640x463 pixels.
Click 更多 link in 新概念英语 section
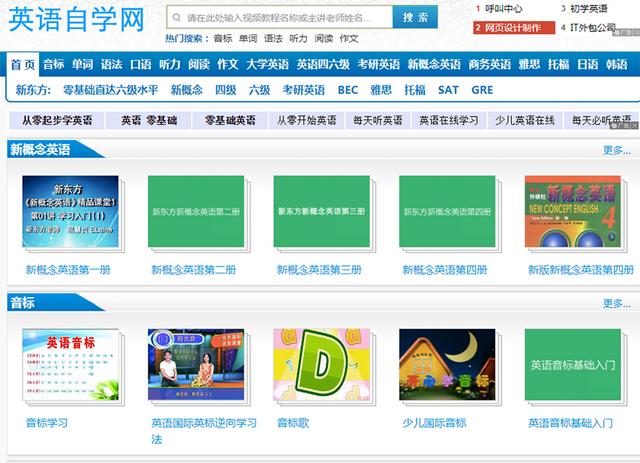617,150
